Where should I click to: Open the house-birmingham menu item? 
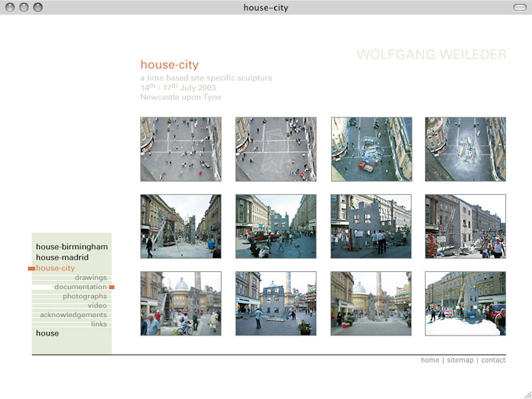(72, 247)
